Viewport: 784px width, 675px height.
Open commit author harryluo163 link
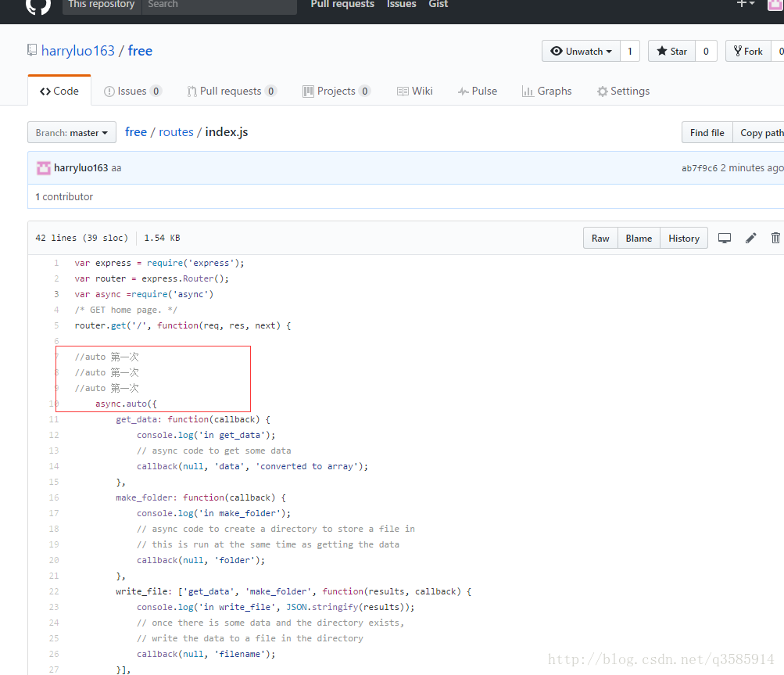[81, 167]
